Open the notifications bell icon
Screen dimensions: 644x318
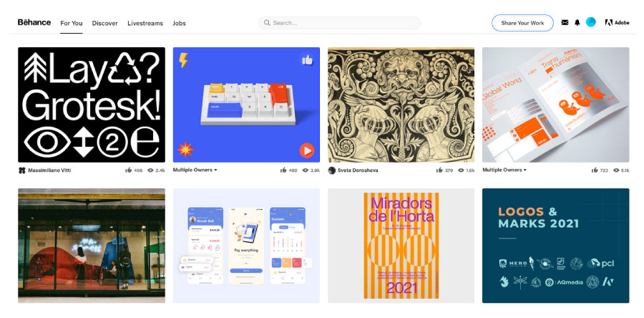pos(577,23)
